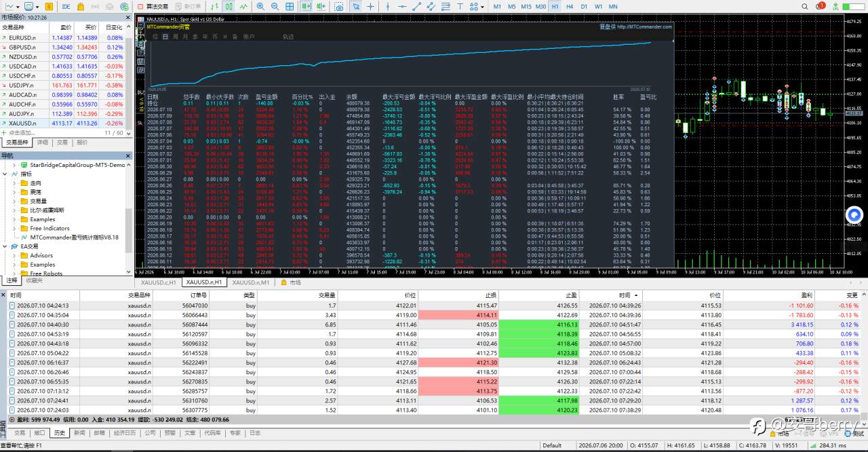Viewport: 868px width, 452px height.
Task: Open the objects shapes dropdown arrow
Action: pyautogui.click(x=483, y=7)
